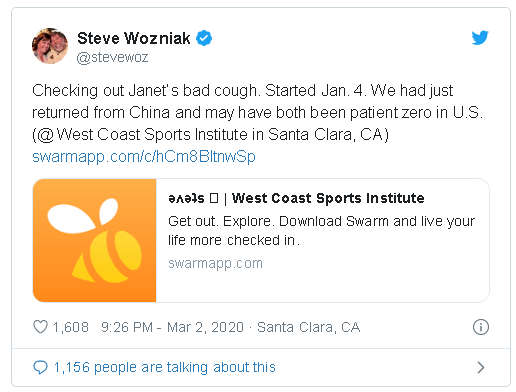This screenshot has height=392, width=516.
Task: Click the tweet body text
Action: [257, 112]
